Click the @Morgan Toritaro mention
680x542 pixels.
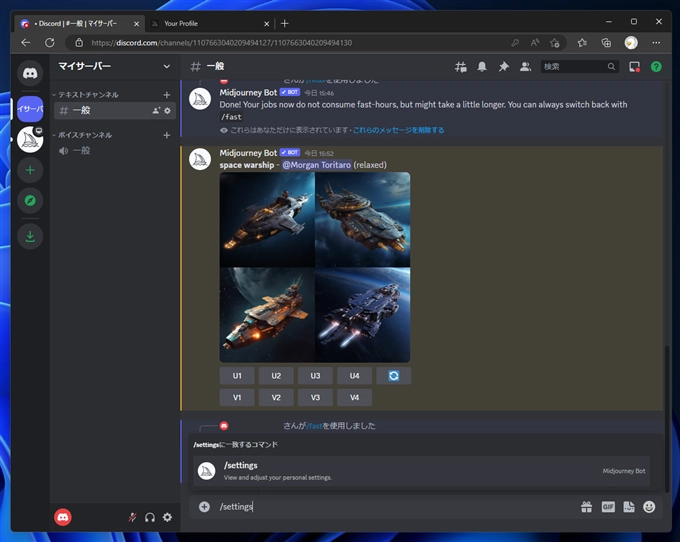click(317, 165)
